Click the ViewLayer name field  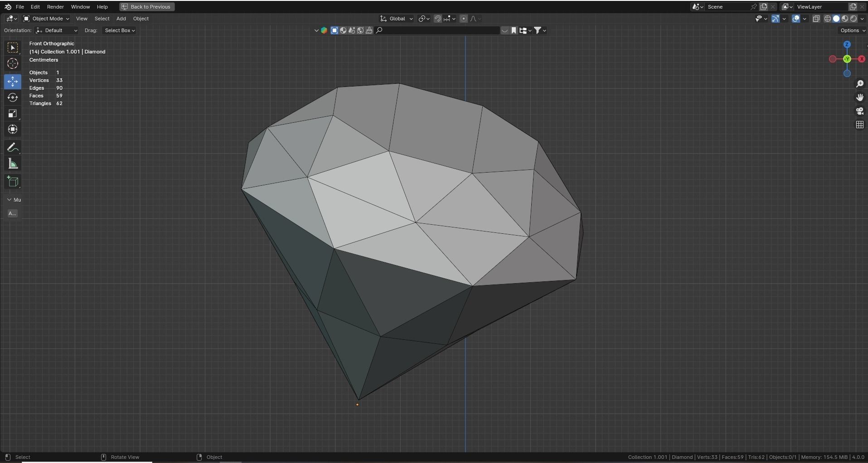pyautogui.click(x=820, y=7)
